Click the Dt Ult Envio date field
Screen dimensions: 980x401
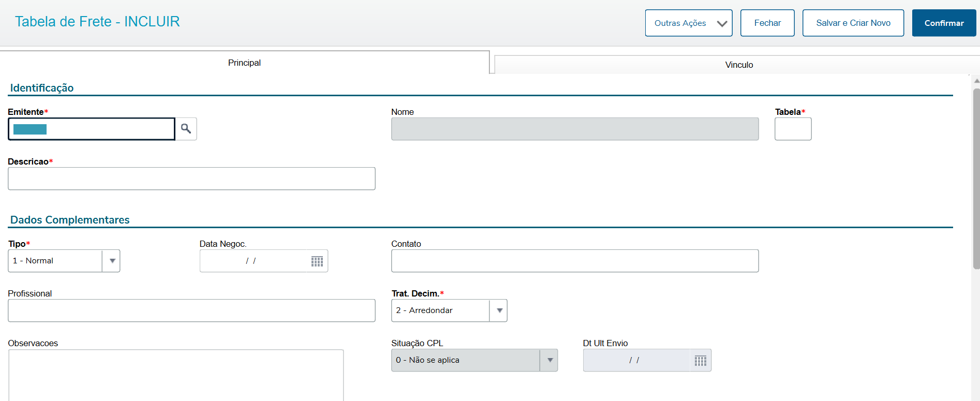(637, 360)
